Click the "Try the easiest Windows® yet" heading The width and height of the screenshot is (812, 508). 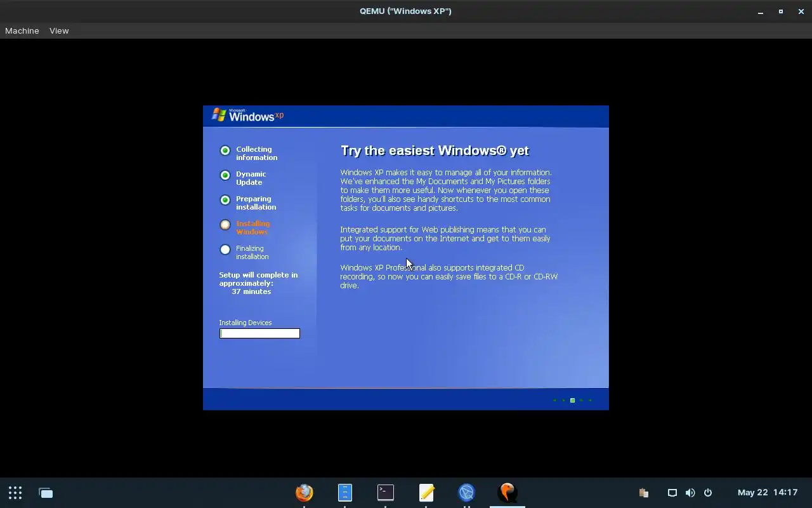coord(435,150)
